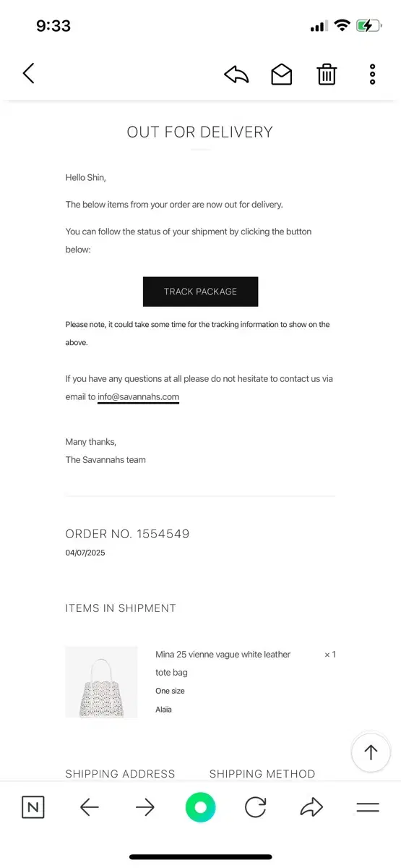
Task: Open the N home icon
Action: pos(33,807)
